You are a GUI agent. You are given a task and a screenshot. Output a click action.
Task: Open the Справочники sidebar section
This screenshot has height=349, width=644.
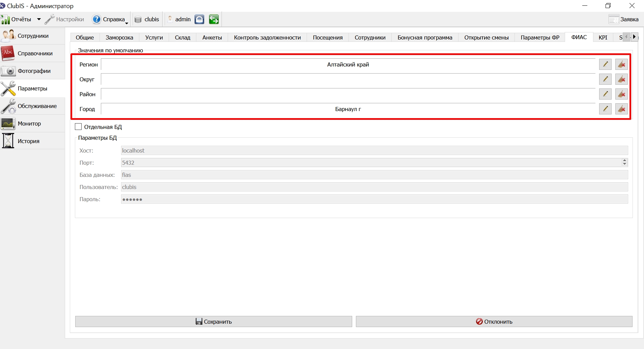32,53
